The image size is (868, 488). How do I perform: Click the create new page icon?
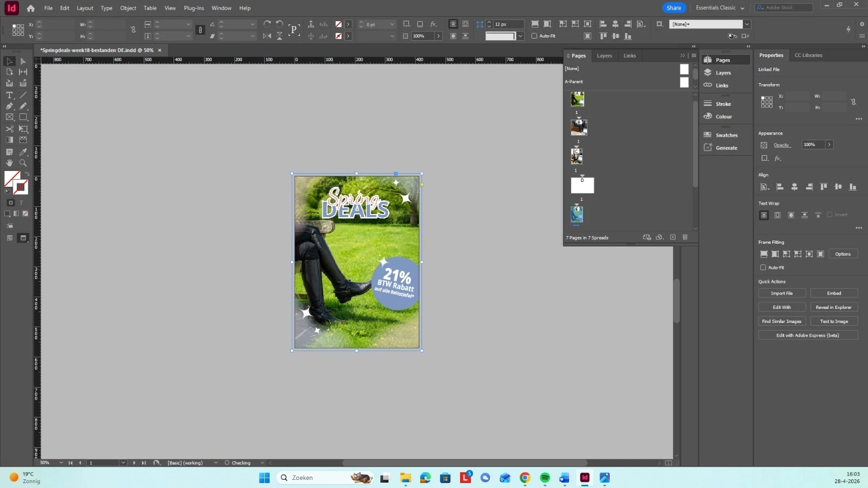[673, 237]
